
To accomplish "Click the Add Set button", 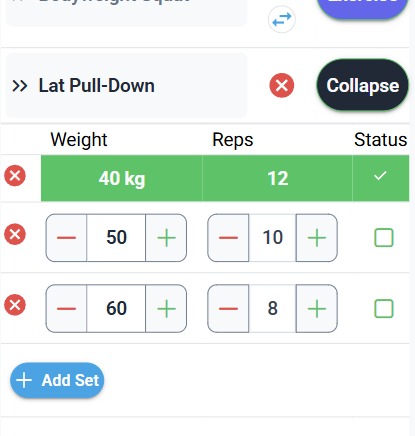I will click(x=57, y=380).
